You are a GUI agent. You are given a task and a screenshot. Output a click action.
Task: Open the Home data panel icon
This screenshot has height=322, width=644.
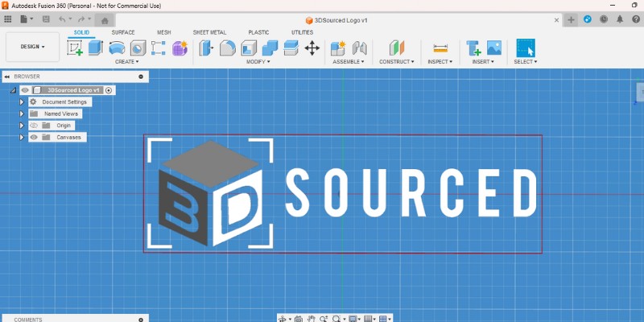(105, 20)
